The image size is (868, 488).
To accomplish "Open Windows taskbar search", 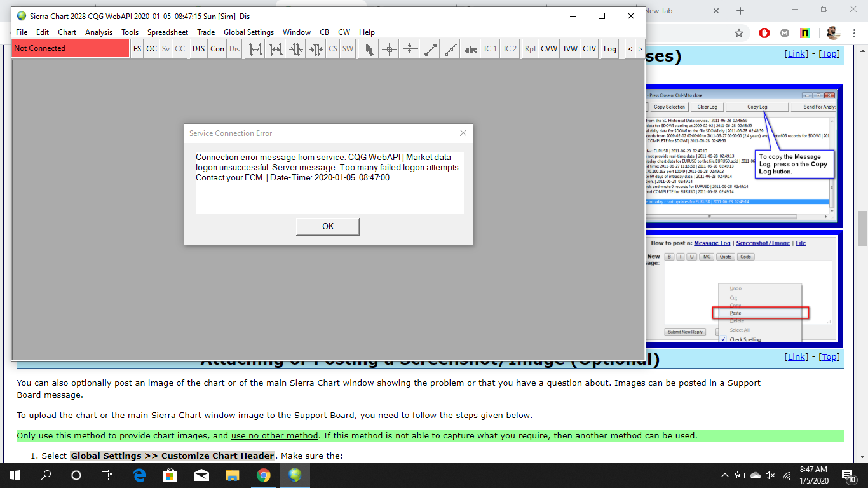I will coord(46,475).
